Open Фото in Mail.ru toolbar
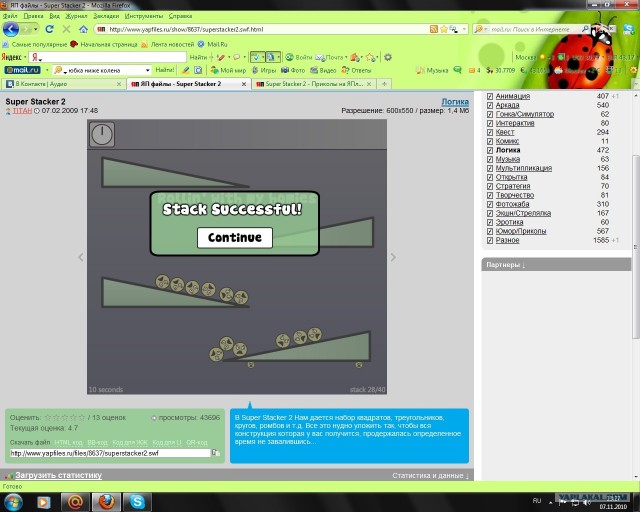The image size is (640, 512). pos(293,70)
